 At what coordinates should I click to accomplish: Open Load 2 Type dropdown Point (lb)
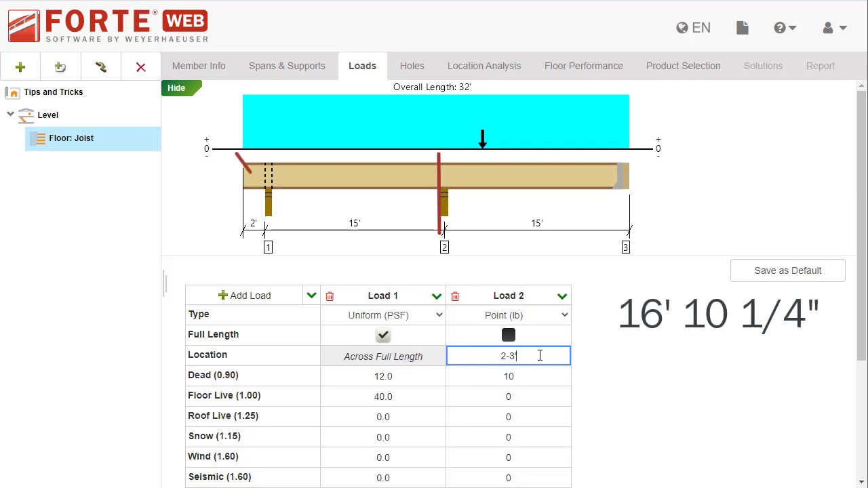(509, 315)
